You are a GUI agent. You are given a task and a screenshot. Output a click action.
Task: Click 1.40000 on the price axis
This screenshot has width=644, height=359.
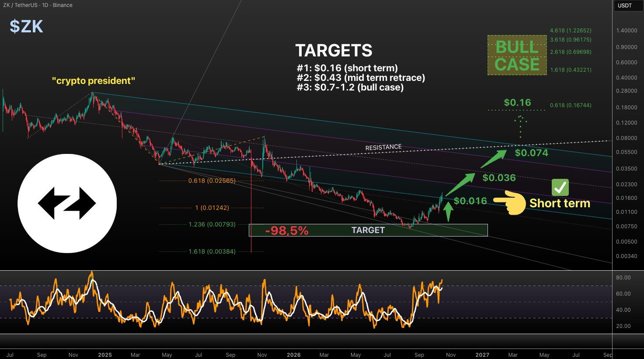[627, 31]
